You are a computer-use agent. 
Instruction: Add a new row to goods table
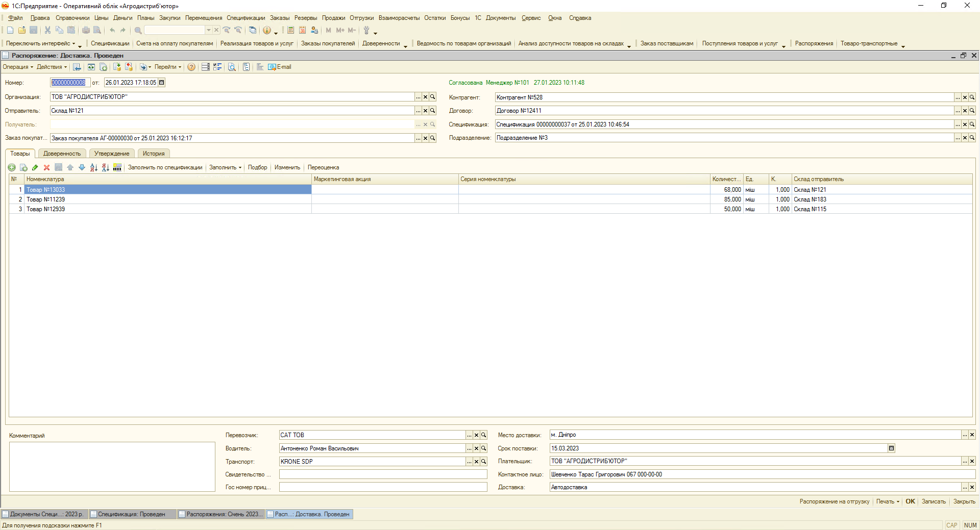(x=12, y=167)
